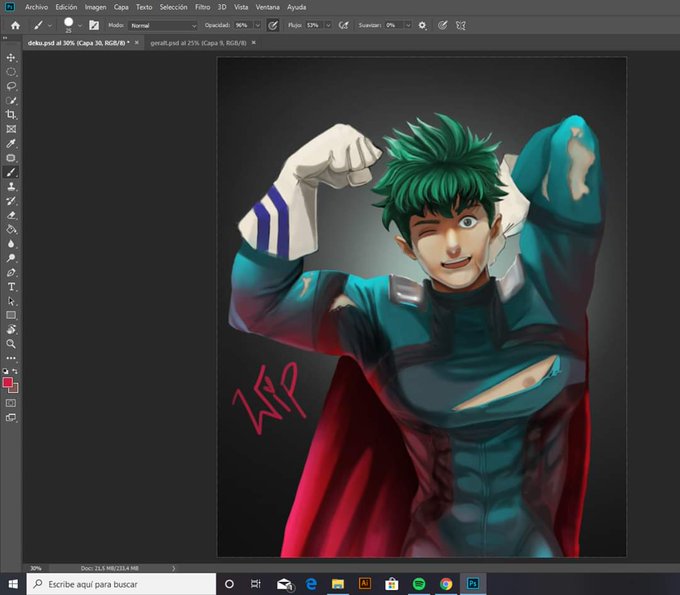Open the Archivo menu

[x=36, y=7]
